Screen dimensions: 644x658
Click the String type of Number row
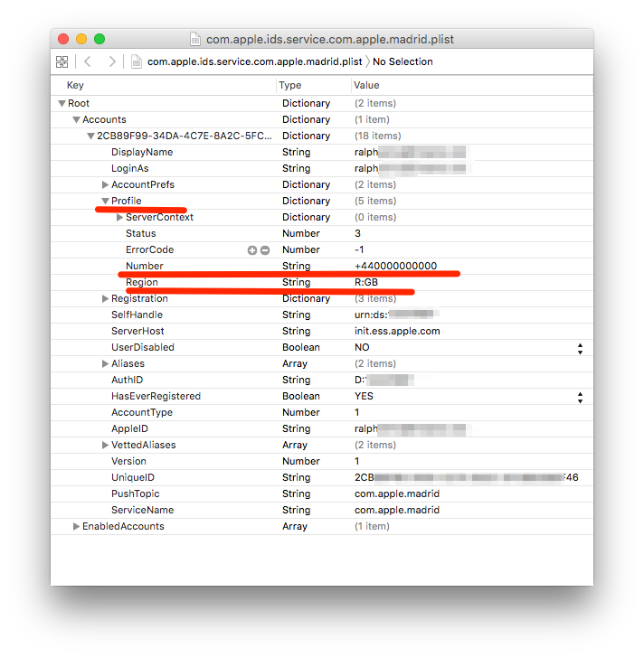click(296, 266)
